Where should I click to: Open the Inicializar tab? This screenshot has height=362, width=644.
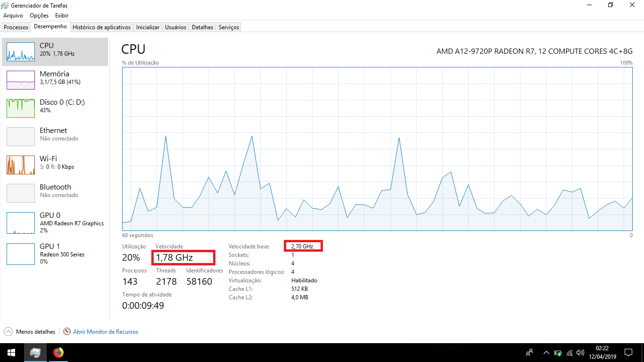(x=148, y=27)
